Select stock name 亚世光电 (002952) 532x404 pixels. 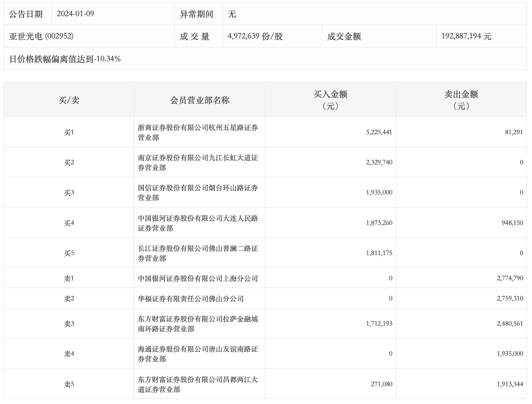(41, 36)
